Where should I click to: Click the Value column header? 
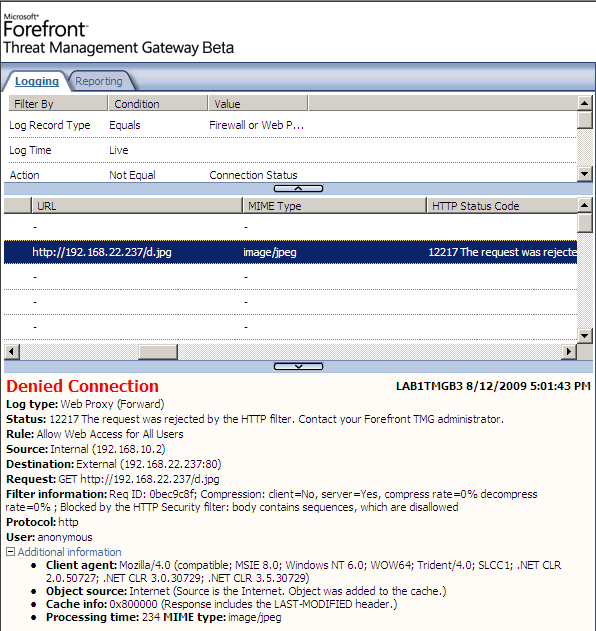[258, 104]
